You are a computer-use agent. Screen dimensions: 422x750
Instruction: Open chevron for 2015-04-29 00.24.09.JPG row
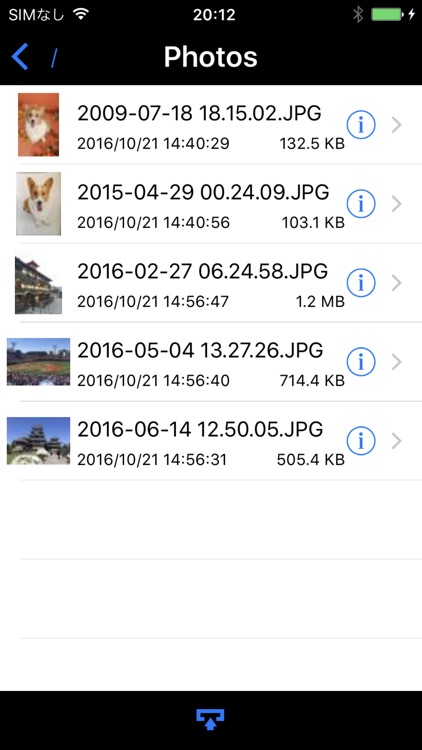396,204
